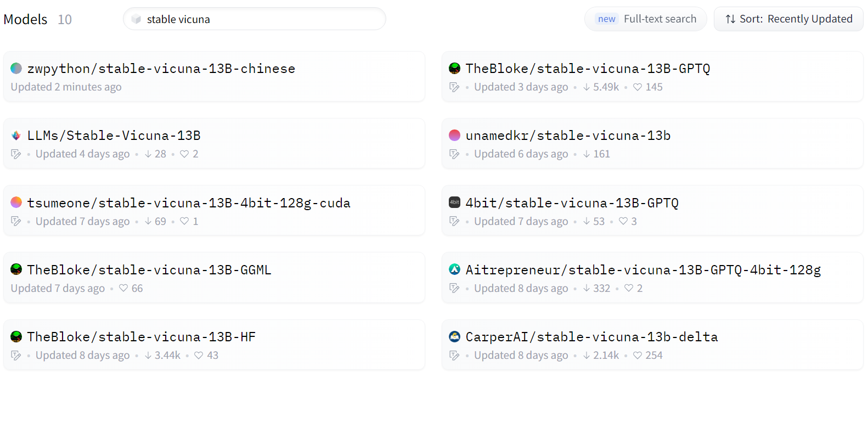Click text-generation tag icon on 4bit GPTQ card
Screen dimensions: 868x445
tap(454, 221)
